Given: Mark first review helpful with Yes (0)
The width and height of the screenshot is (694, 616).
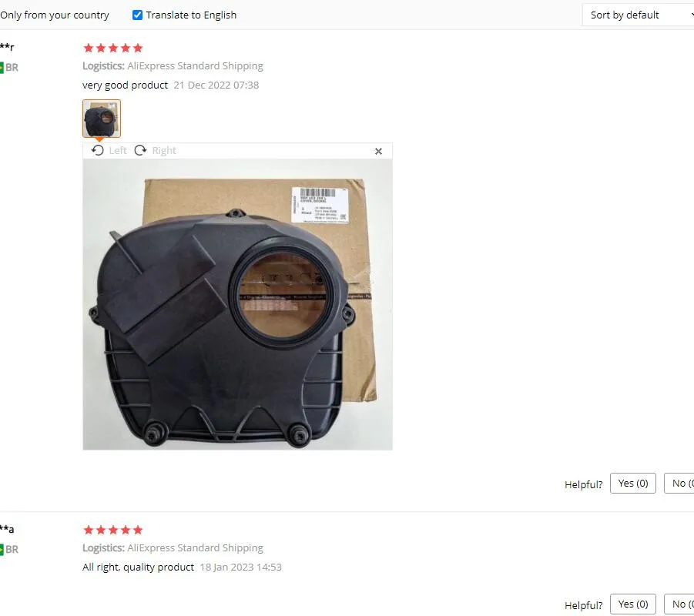Looking at the screenshot, I should click(633, 484).
